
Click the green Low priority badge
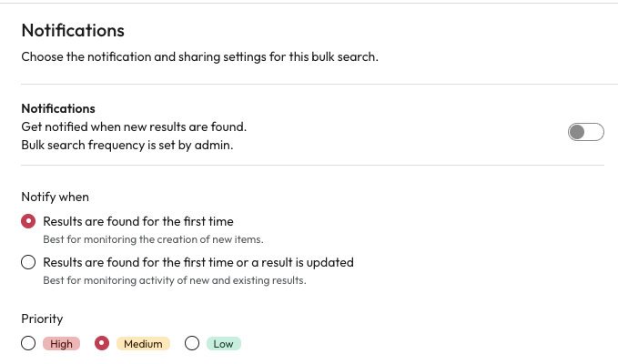coord(223,344)
